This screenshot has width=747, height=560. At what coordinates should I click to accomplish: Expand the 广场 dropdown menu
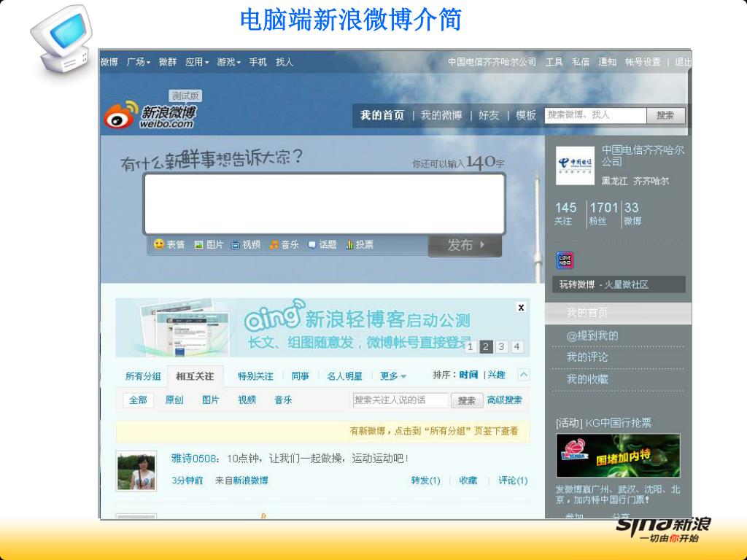(139, 62)
